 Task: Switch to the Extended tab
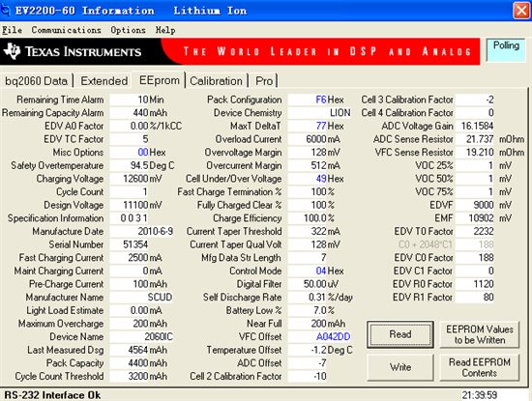pos(103,81)
